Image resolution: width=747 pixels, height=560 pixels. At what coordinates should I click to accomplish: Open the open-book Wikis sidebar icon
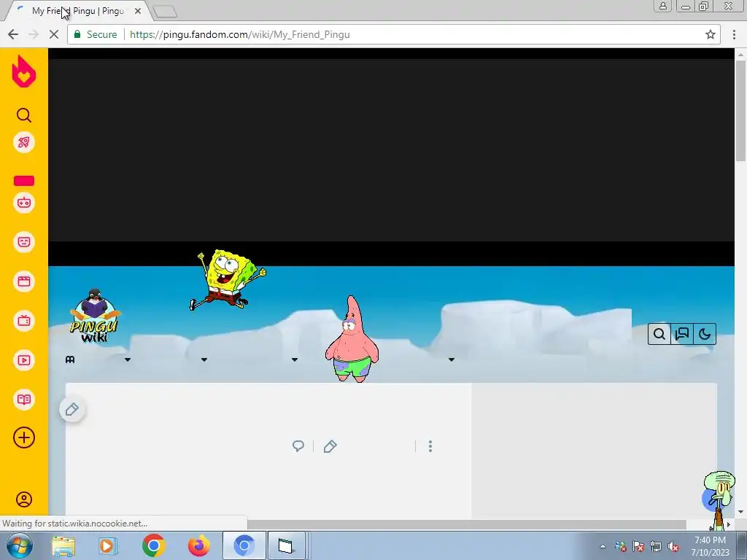24,399
